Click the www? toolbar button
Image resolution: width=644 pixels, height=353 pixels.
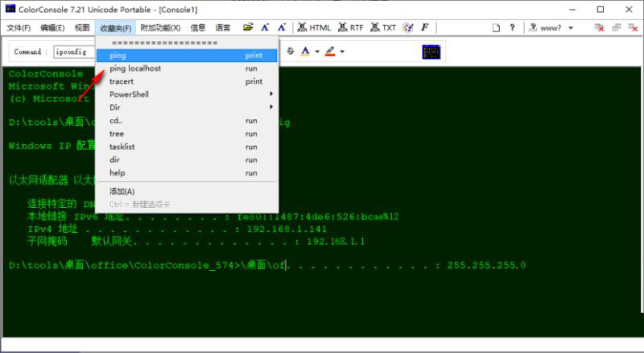pos(546,28)
